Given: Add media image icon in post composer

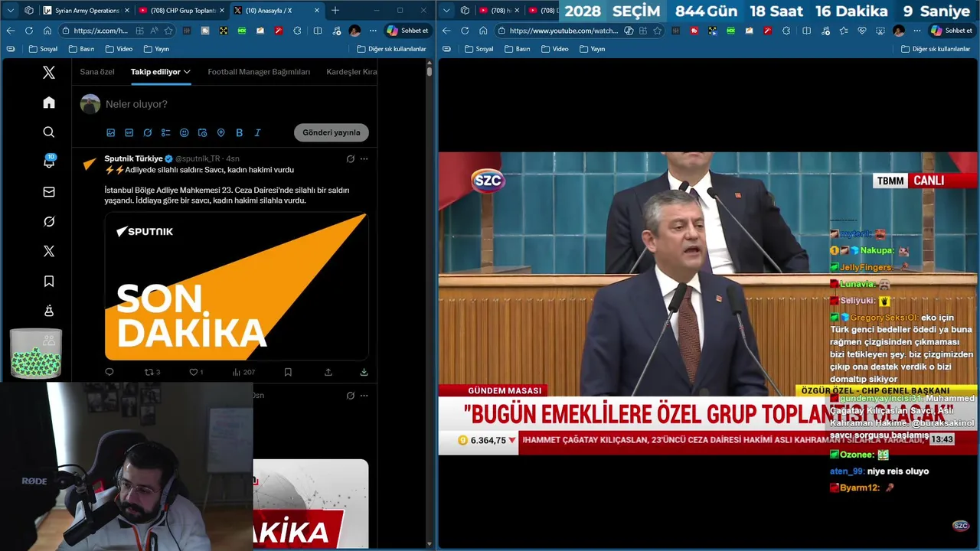Looking at the screenshot, I should (110, 132).
